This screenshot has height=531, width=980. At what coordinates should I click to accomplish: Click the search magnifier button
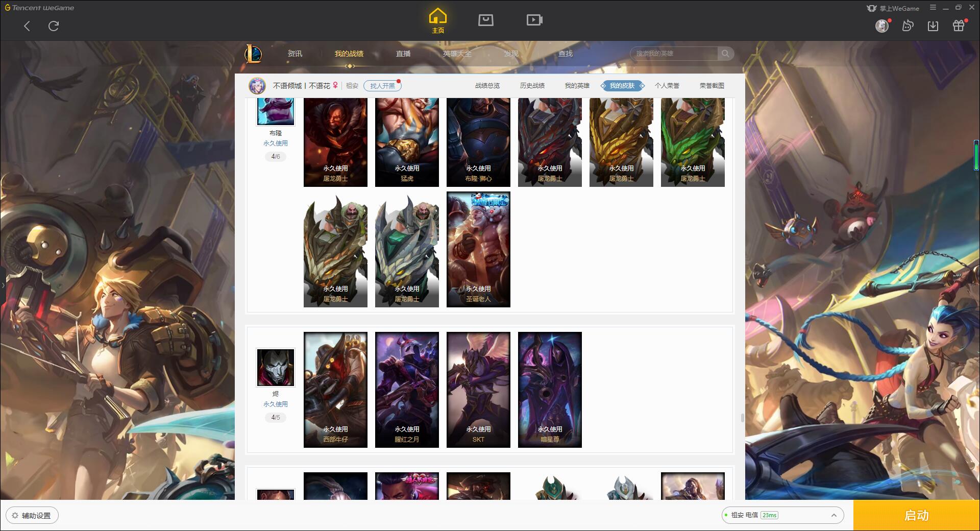coord(725,54)
